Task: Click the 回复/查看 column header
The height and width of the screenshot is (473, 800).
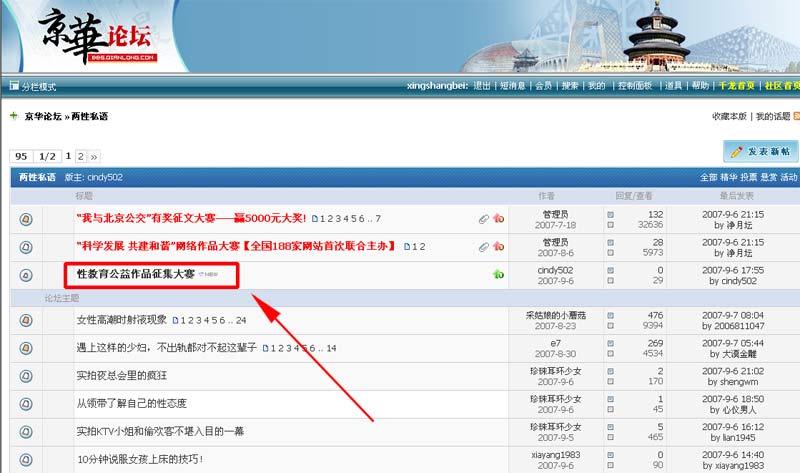Action: tap(634, 195)
